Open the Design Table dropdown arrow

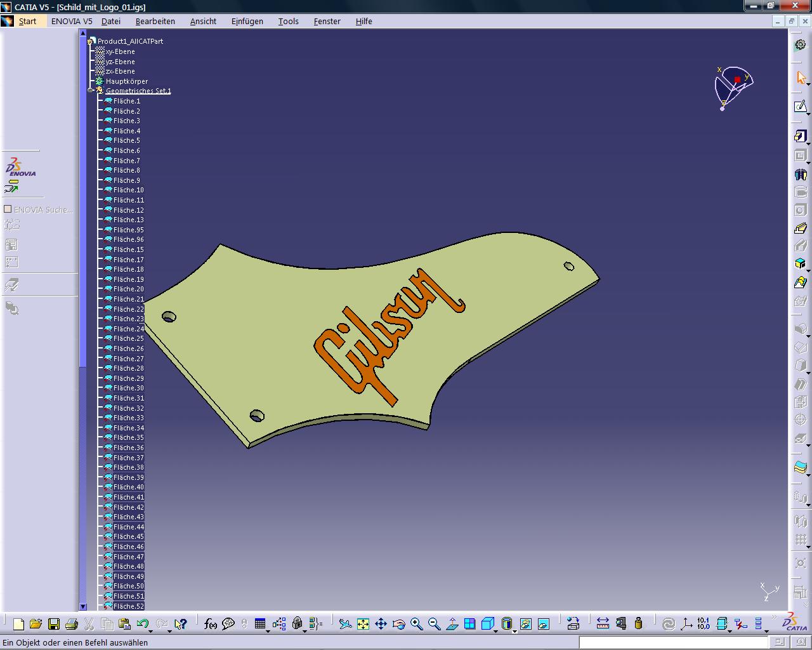pyautogui.click(x=268, y=630)
